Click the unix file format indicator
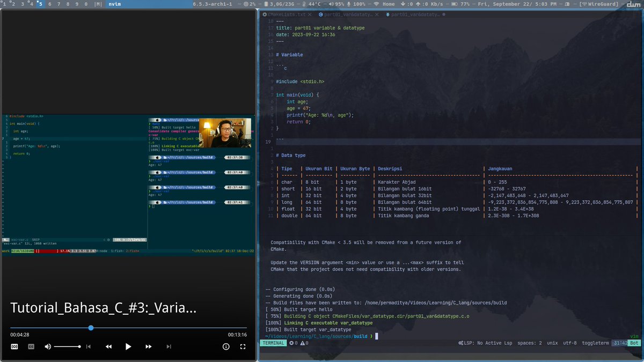 tap(552, 343)
